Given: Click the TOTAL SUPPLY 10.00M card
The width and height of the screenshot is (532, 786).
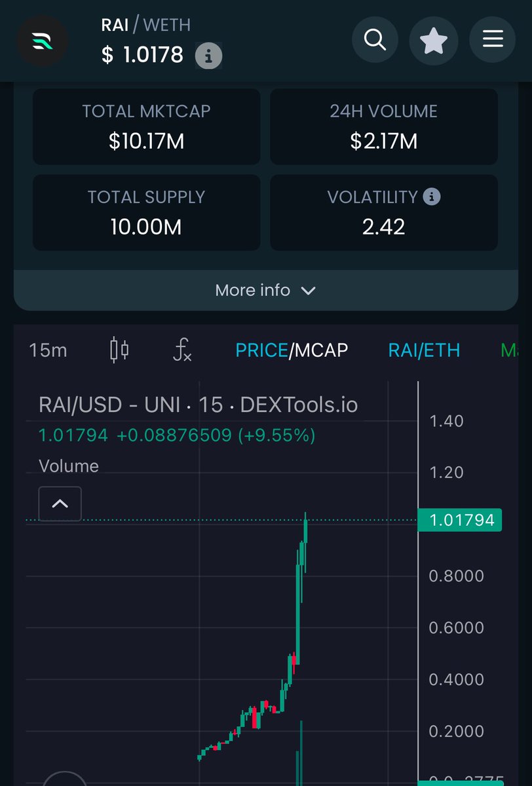Looking at the screenshot, I should 147,212.
